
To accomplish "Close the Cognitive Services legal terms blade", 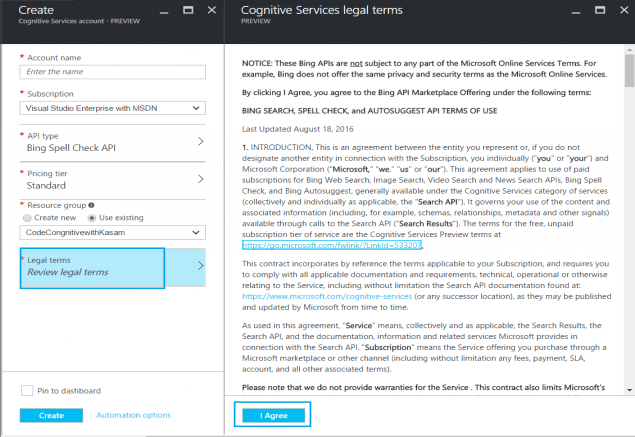I will point(624,10).
